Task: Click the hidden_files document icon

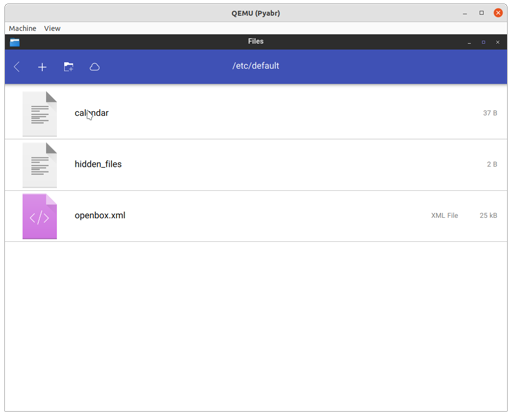Action: 40,165
